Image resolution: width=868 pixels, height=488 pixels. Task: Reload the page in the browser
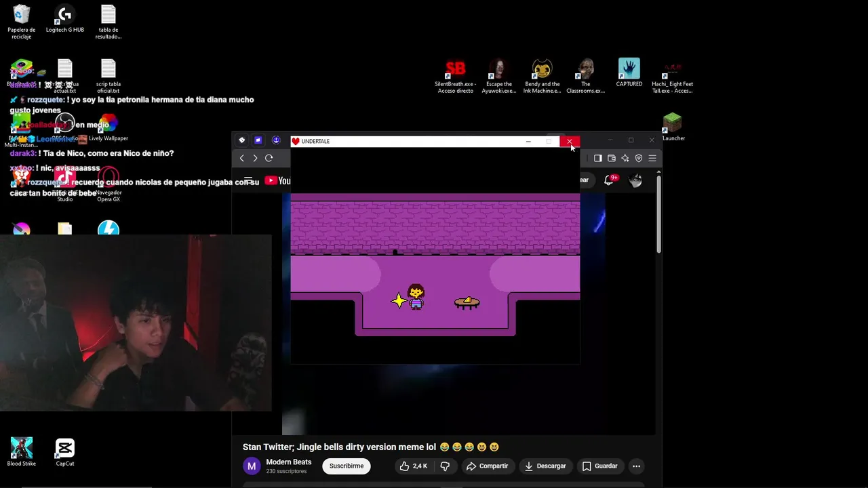tap(269, 158)
